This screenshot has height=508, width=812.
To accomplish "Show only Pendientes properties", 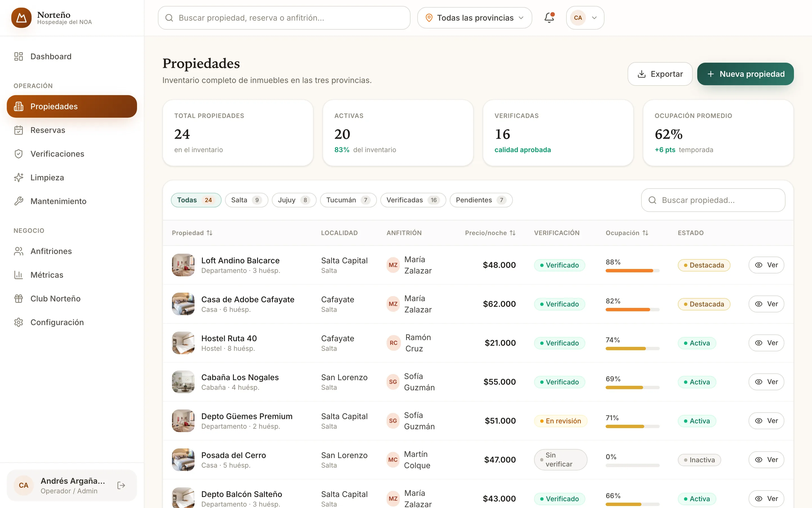I will click(x=481, y=200).
